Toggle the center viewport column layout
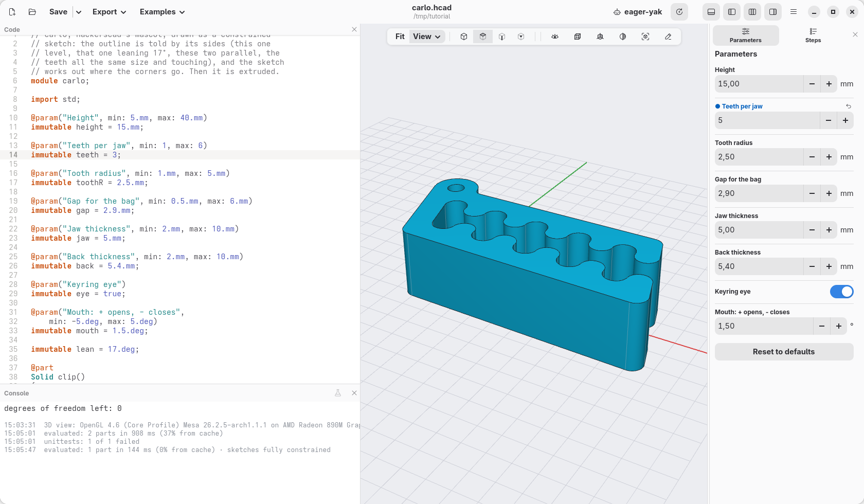 click(x=752, y=12)
